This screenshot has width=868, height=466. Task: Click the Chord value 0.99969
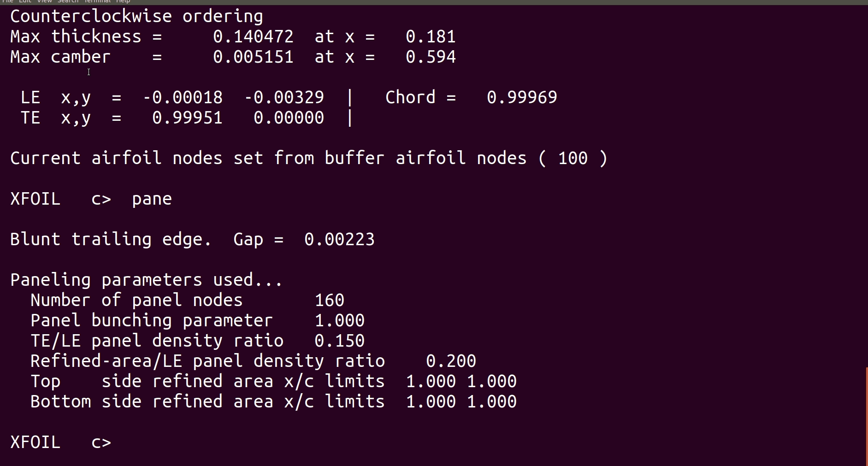coord(522,97)
